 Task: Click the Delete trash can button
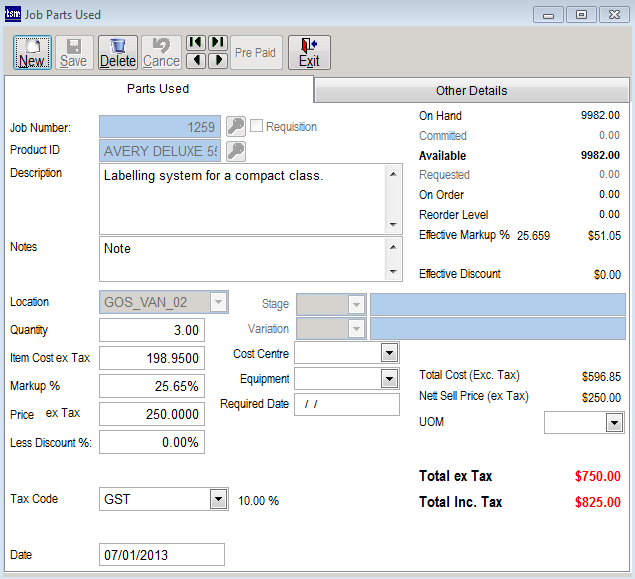point(118,52)
